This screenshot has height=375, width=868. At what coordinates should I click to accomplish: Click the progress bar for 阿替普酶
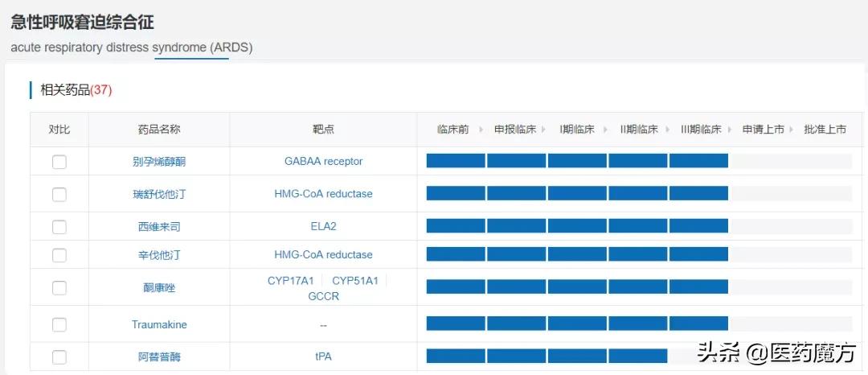(639, 356)
